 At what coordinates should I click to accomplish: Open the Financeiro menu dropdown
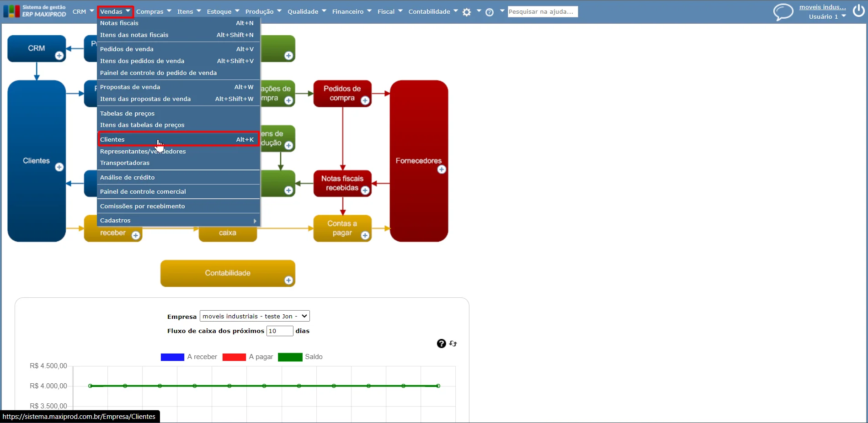351,11
